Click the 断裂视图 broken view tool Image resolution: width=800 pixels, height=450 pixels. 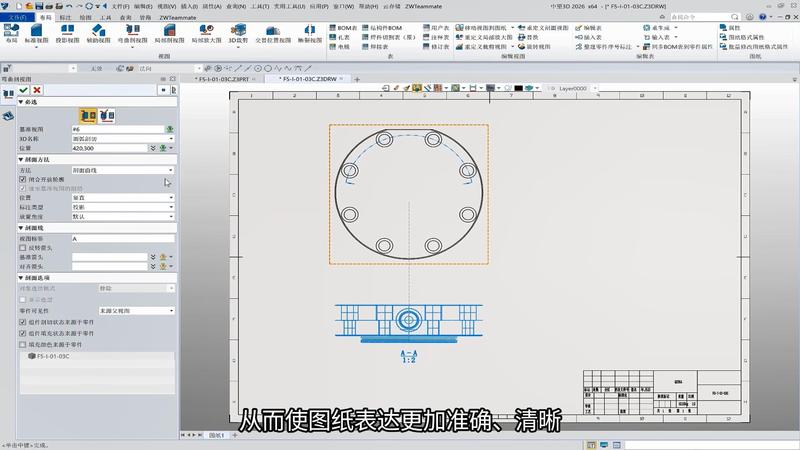311,32
